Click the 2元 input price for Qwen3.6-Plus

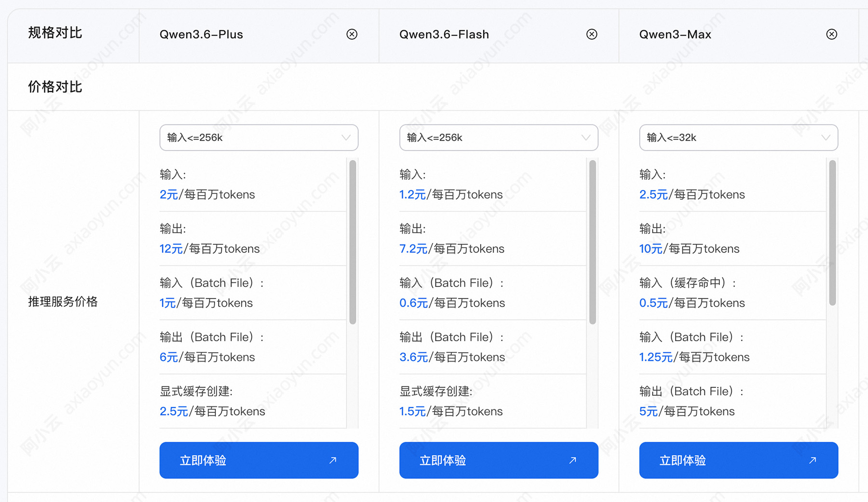(x=169, y=195)
